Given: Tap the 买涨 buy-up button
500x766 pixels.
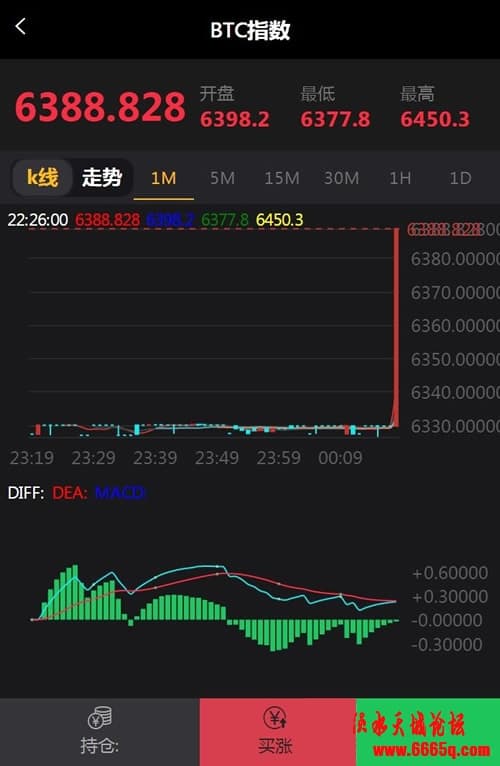Looking at the screenshot, I should point(278,732).
